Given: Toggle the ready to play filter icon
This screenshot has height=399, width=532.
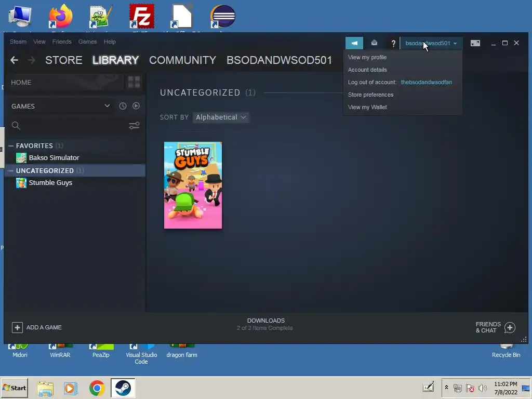Looking at the screenshot, I should (x=136, y=106).
